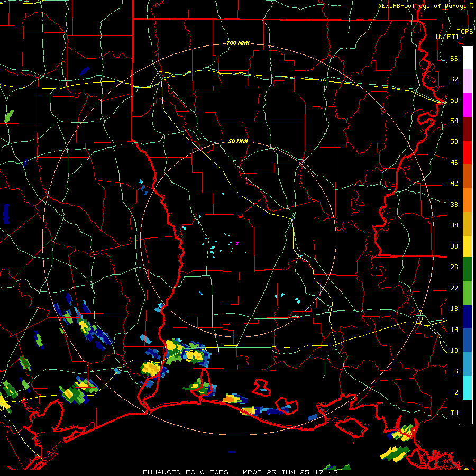Image resolution: width=476 pixels, height=476 pixels.
Task: Click the legend value '46'
Action: (x=454, y=162)
